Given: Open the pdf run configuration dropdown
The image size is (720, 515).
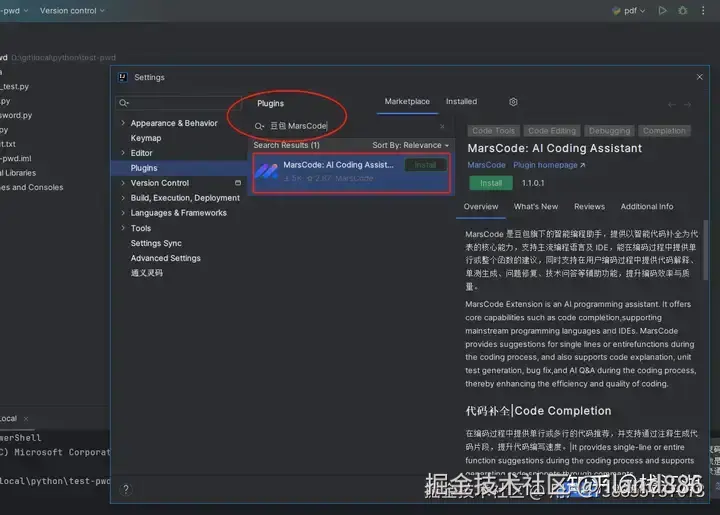Looking at the screenshot, I should click(x=629, y=11).
